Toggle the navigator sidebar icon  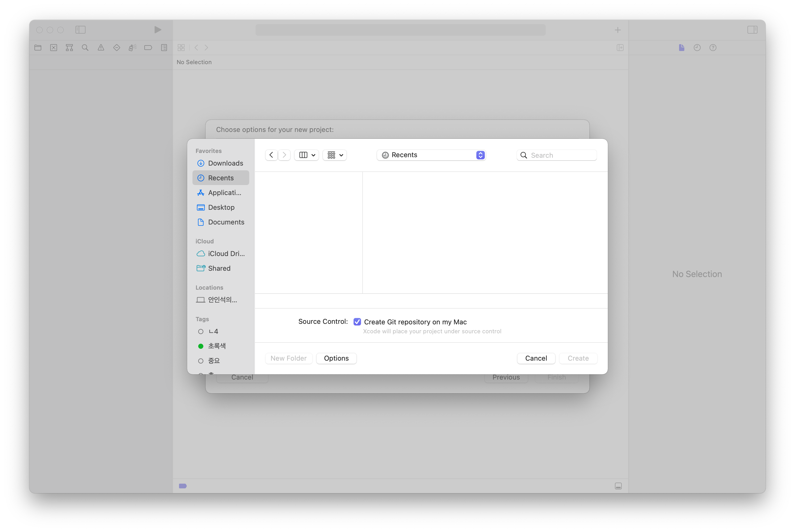point(80,30)
